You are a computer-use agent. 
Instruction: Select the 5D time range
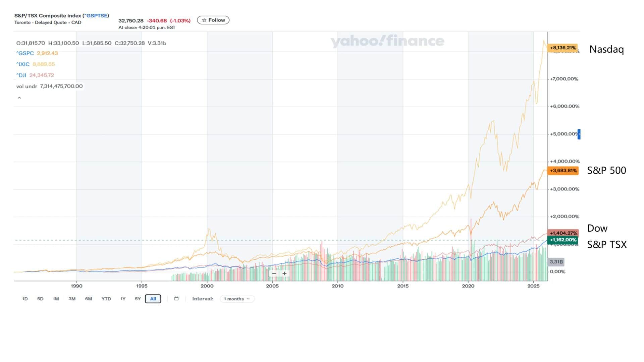[40, 299]
